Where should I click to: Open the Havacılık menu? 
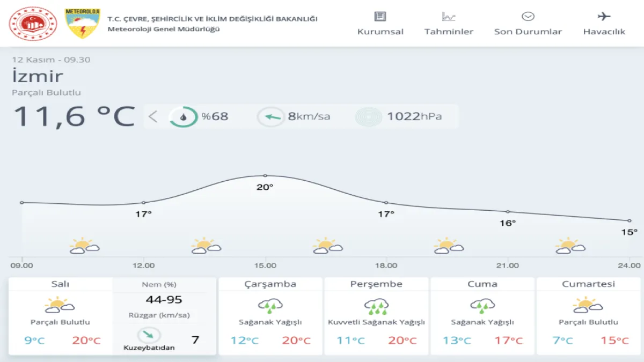click(604, 32)
